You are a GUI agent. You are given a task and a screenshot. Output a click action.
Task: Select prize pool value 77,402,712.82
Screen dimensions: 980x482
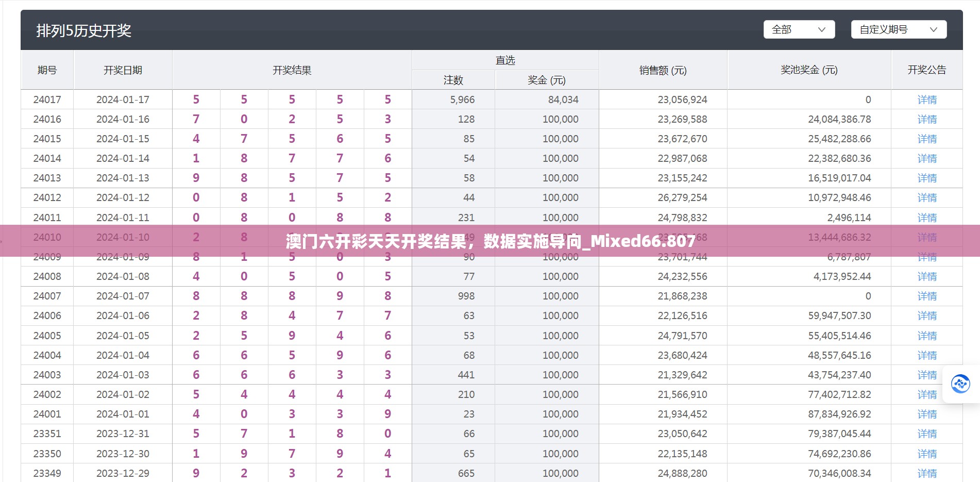pyautogui.click(x=839, y=394)
